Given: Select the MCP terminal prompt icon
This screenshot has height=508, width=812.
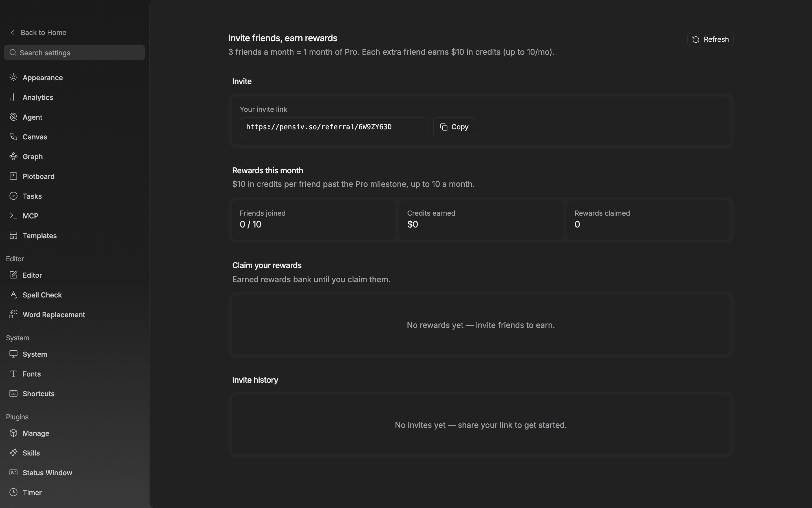Looking at the screenshot, I should [x=14, y=216].
